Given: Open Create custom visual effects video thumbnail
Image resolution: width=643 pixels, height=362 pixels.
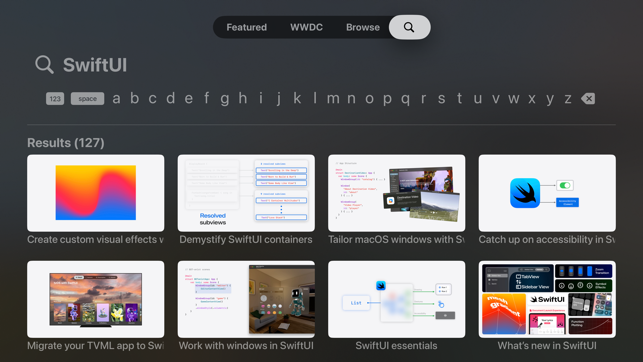Looking at the screenshot, I should (x=96, y=193).
